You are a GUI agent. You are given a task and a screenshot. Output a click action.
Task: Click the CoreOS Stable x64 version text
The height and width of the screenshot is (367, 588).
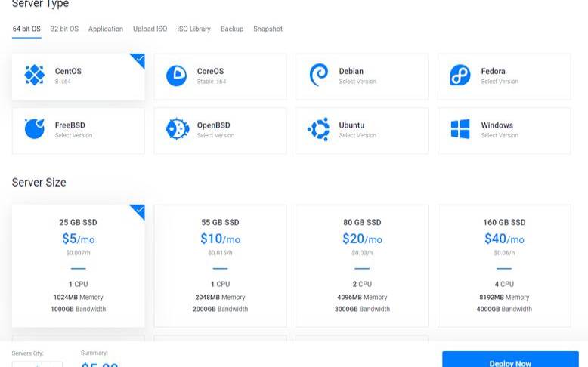click(x=212, y=82)
